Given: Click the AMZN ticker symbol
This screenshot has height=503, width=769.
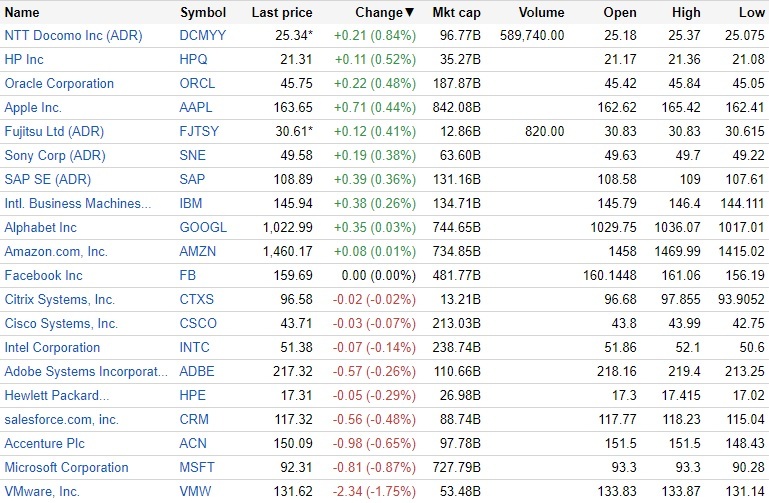Looking at the screenshot, I should coord(199,252).
